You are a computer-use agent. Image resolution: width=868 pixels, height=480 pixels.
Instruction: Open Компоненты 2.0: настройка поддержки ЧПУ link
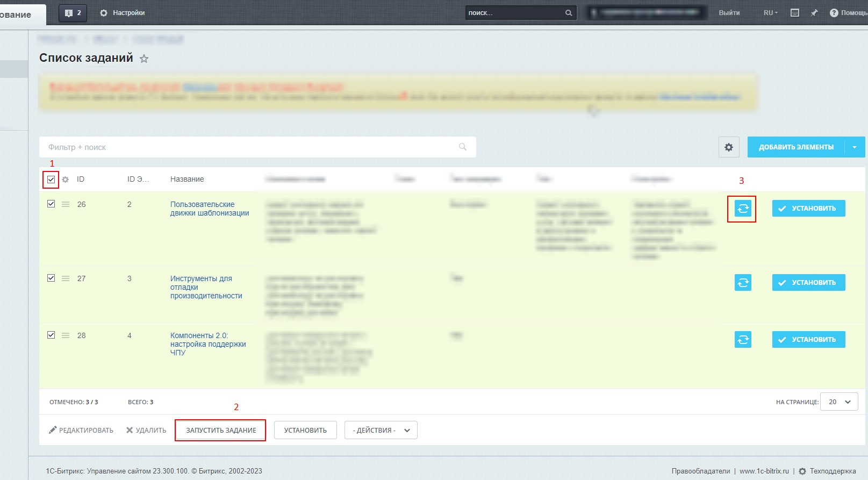click(x=208, y=344)
